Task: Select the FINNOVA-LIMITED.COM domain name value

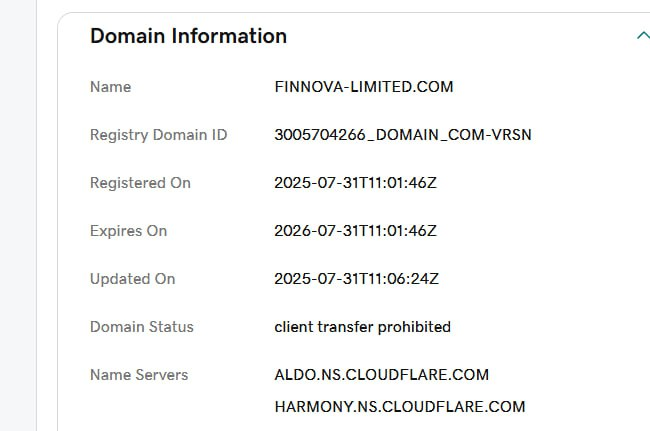Action: [363, 87]
